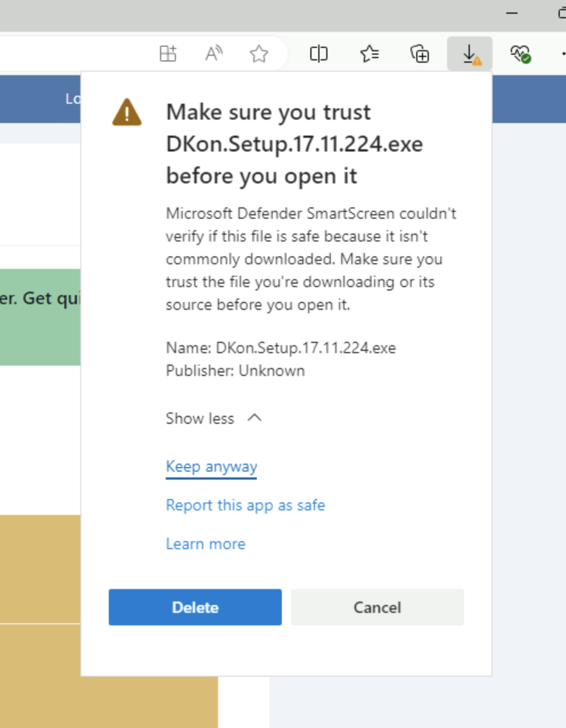The width and height of the screenshot is (566, 728).
Task: Open Split screen view
Action: pyautogui.click(x=319, y=54)
